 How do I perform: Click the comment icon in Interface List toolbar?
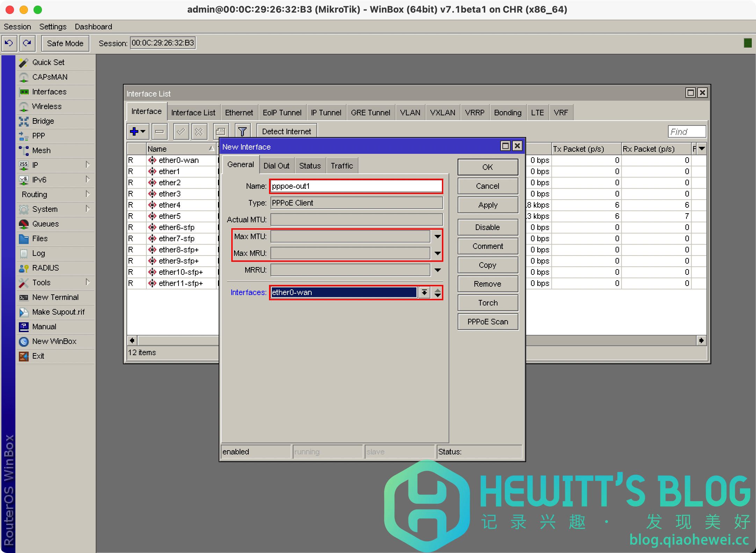coord(221,131)
